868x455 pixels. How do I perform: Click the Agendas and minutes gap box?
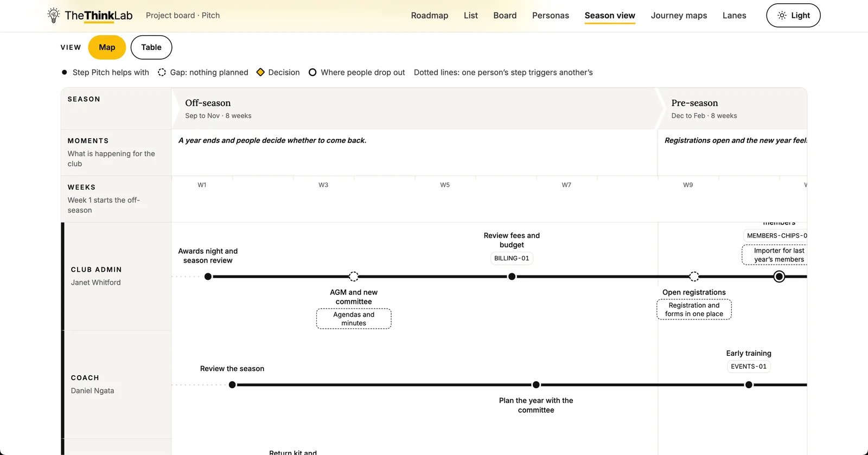[x=354, y=319]
